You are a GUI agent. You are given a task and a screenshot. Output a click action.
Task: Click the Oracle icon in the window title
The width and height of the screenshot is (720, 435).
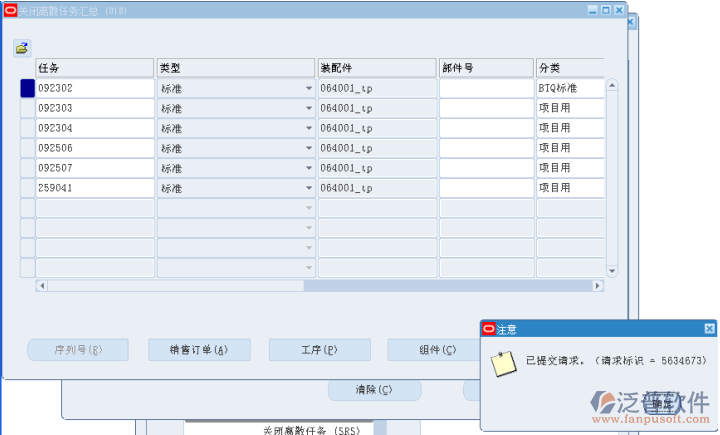[10, 9]
